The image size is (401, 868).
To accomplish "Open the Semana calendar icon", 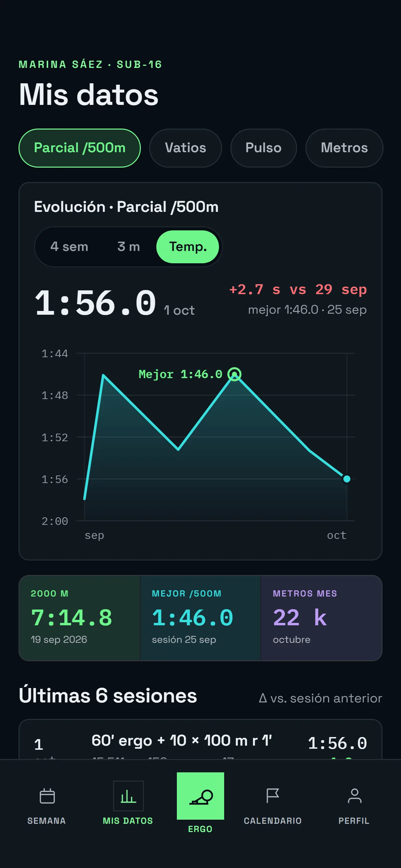I will (47, 796).
